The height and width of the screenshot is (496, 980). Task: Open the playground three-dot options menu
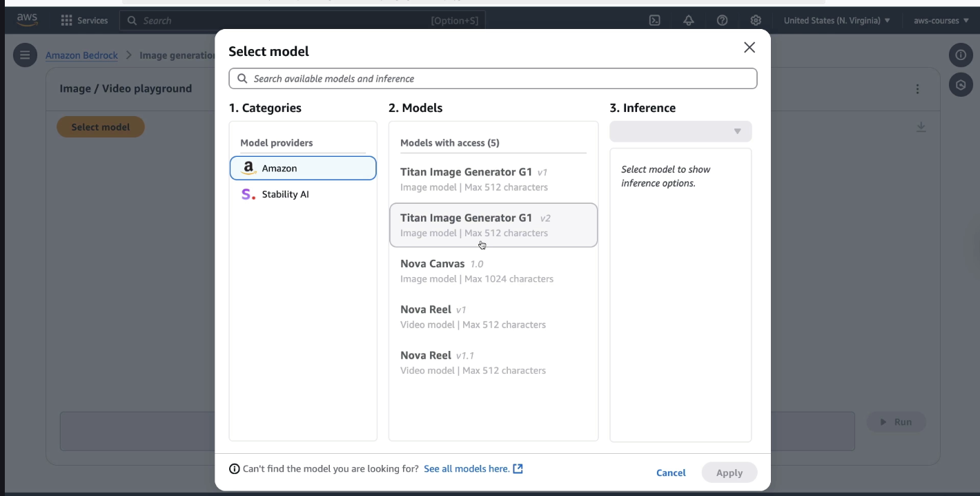click(x=917, y=89)
